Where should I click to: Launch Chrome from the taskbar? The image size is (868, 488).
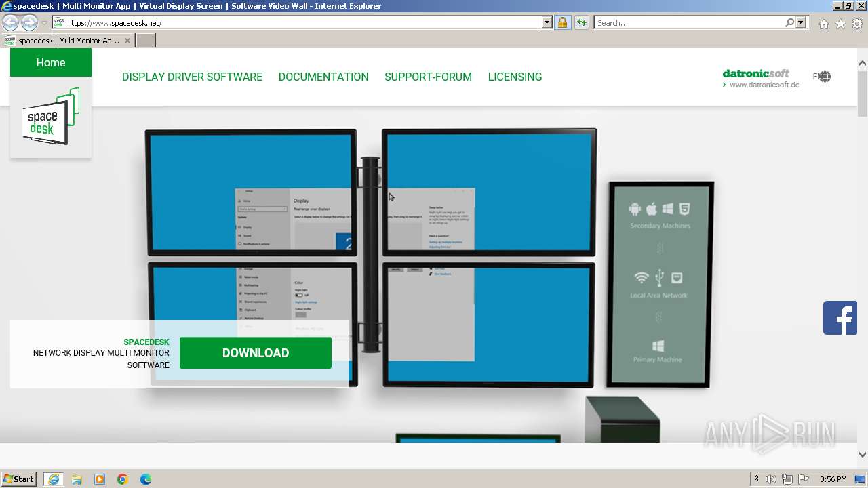[x=123, y=479]
